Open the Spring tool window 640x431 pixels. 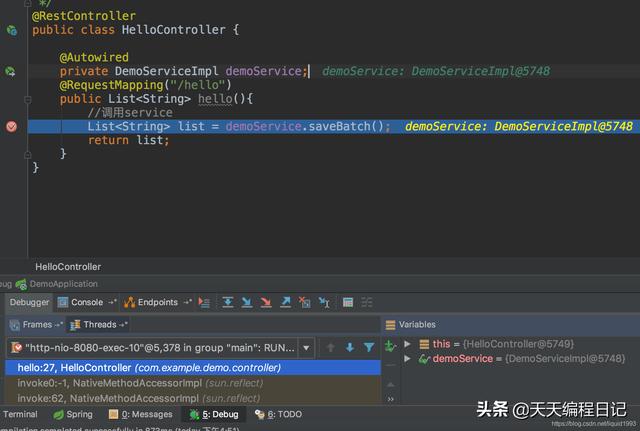pyautogui.click(x=73, y=414)
